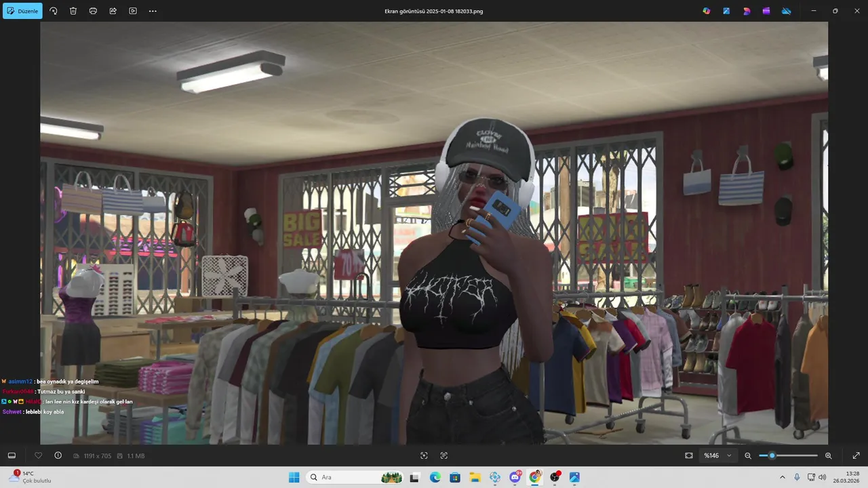
Task: Click the Ara taskbar search box
Action: pyautogui.click(x=356, y=477)
